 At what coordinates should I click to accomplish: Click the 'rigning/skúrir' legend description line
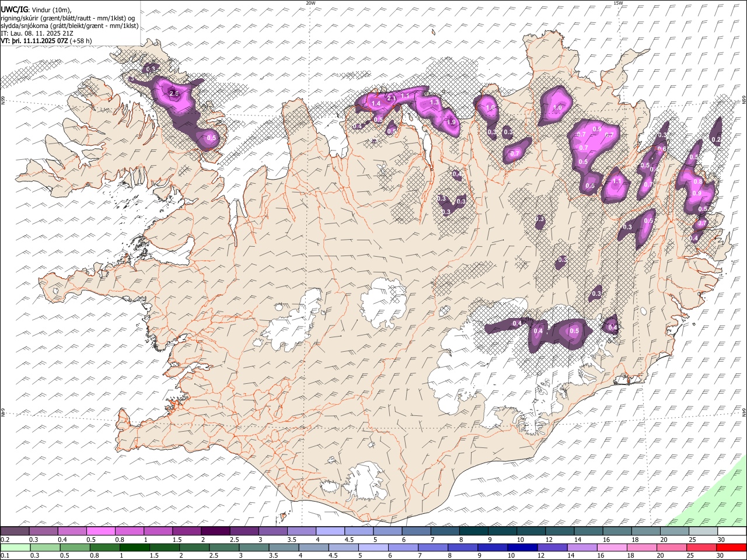[x=68, y=18]
